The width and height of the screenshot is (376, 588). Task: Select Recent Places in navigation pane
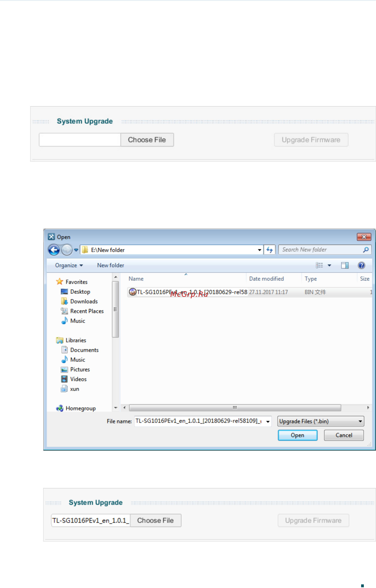[x=82, y=311]
